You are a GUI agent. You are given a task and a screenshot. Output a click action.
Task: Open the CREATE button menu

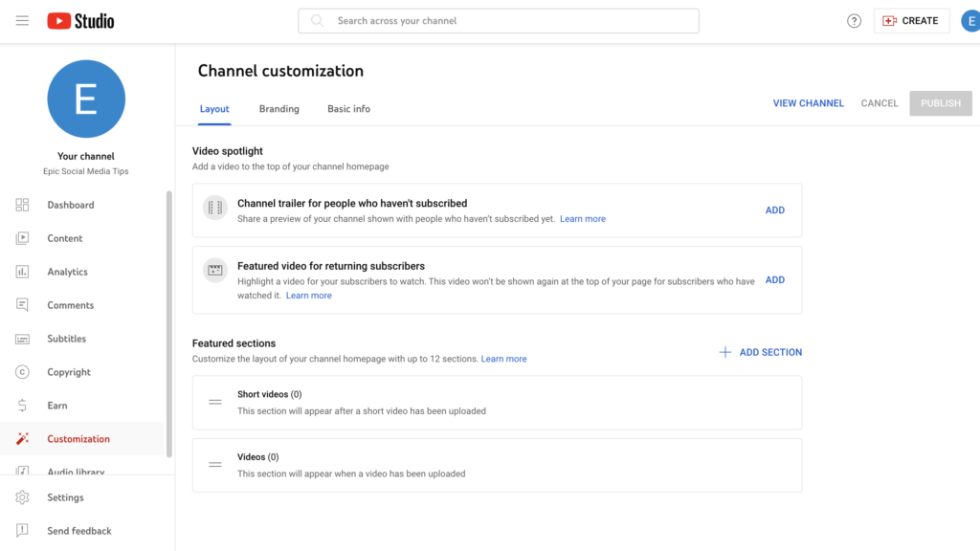point(911,21)
